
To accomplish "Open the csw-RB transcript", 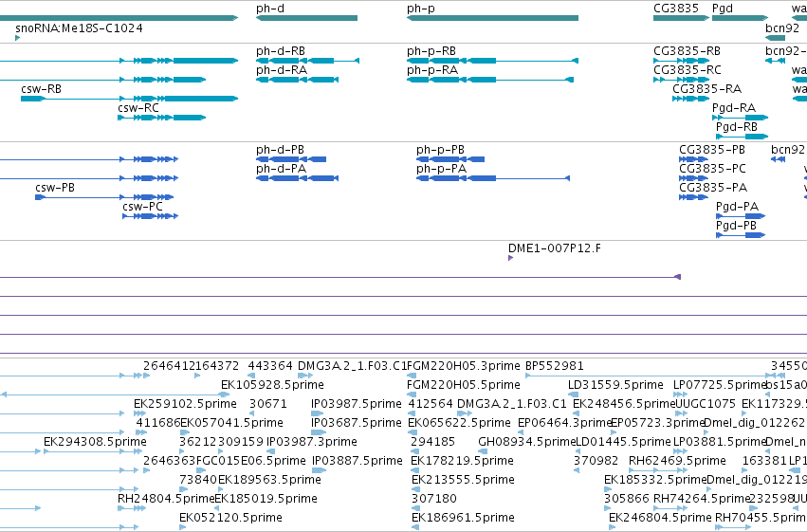I will point(129,99).
